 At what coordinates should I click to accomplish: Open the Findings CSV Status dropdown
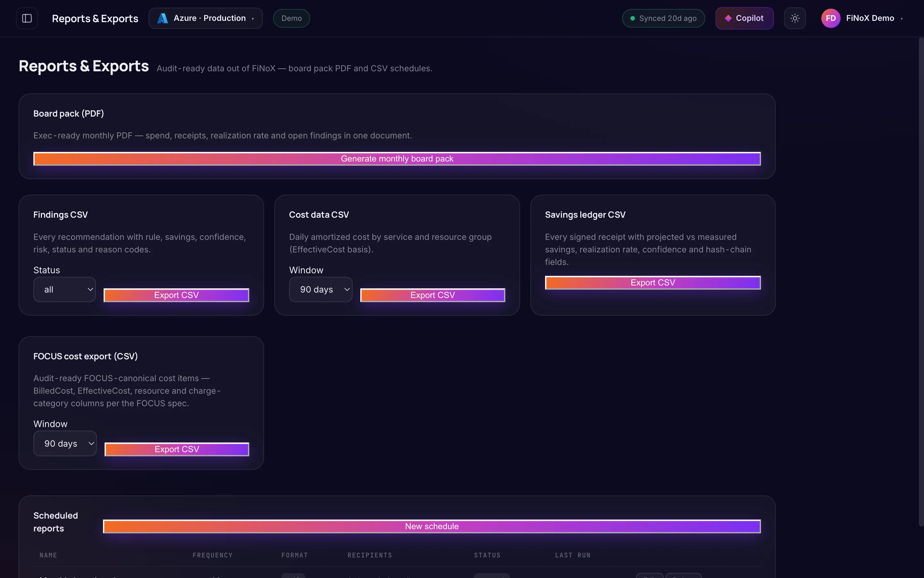click(x=64, y=289)
